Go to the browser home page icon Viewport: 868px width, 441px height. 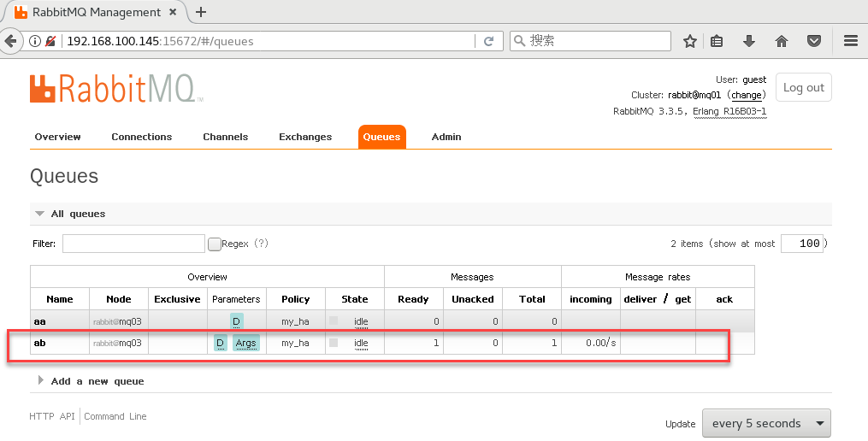point(782,41)
